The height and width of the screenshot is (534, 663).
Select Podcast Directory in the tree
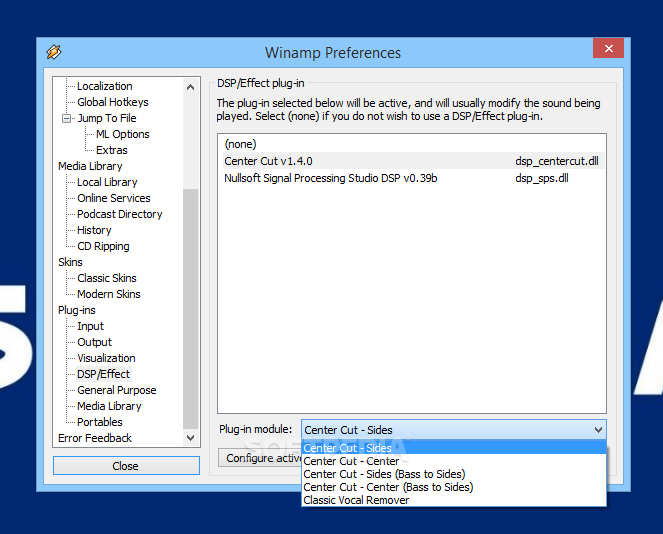click(119, 214)
